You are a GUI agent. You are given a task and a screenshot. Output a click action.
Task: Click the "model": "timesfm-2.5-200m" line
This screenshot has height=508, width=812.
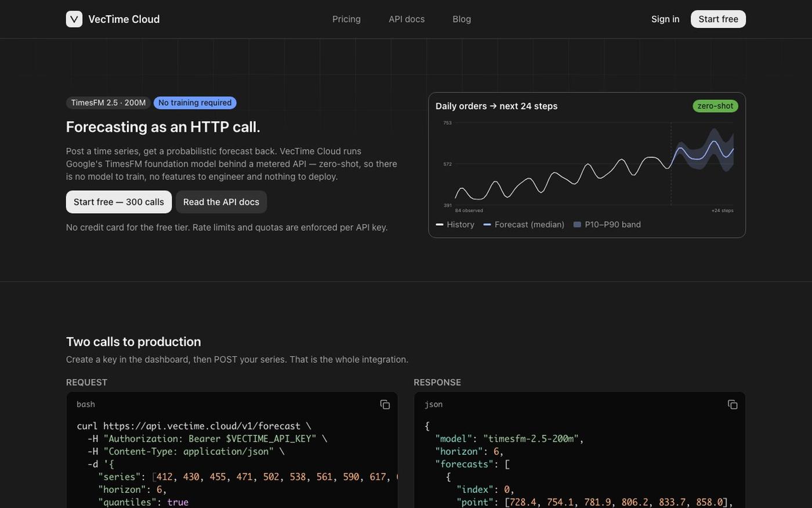pyautogui.click(x=509, y=439)
